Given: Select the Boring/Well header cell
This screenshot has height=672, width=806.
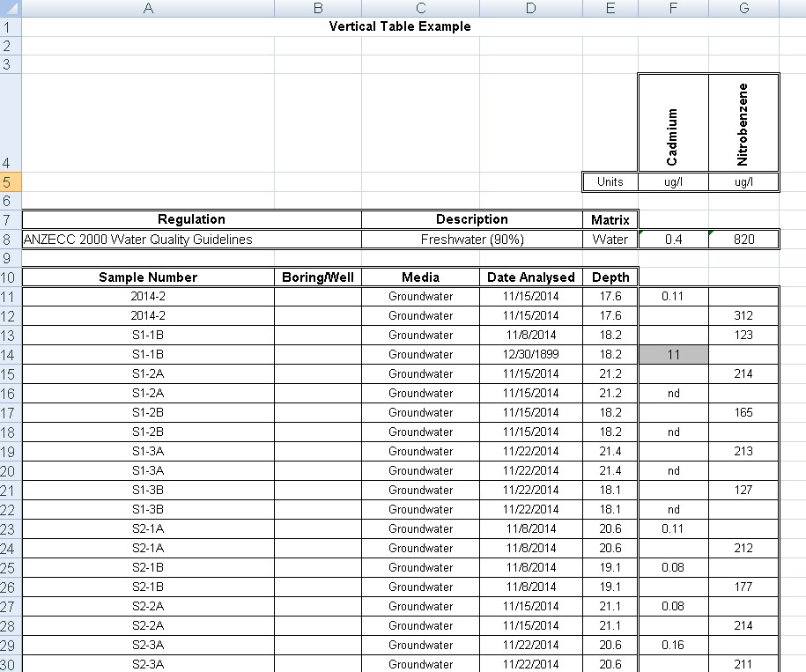Looking at the screenshot, I should point(317,277).
